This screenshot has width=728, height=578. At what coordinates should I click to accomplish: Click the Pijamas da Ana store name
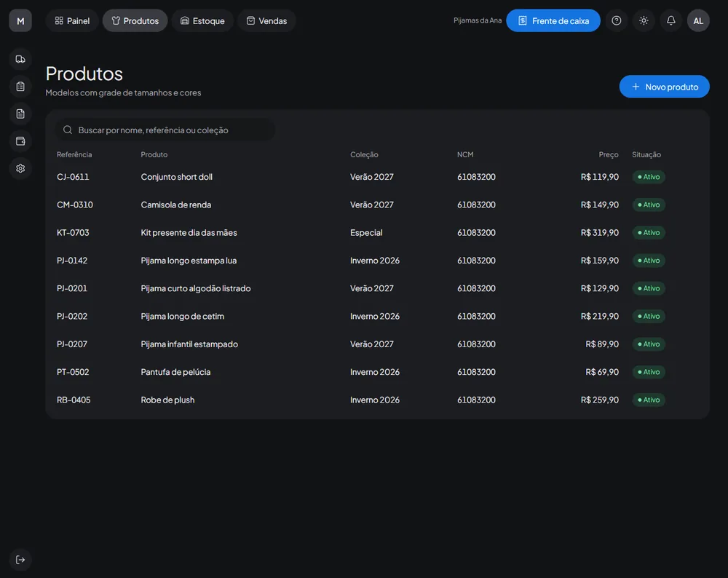478,20
